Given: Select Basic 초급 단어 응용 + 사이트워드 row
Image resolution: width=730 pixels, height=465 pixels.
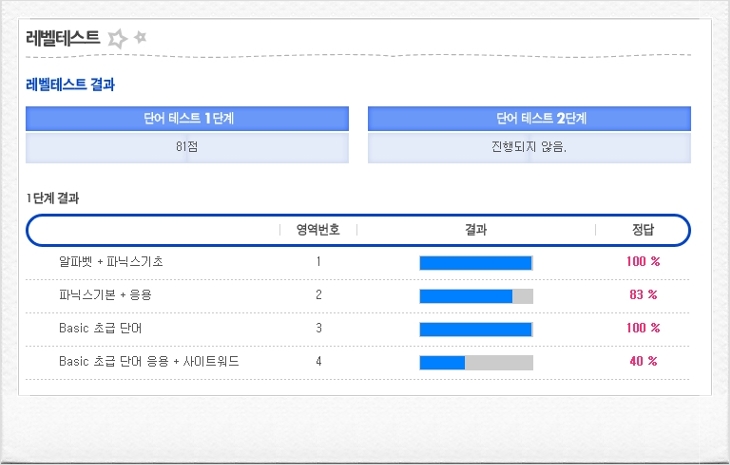Looking at the screenshot, I should 149,361.
